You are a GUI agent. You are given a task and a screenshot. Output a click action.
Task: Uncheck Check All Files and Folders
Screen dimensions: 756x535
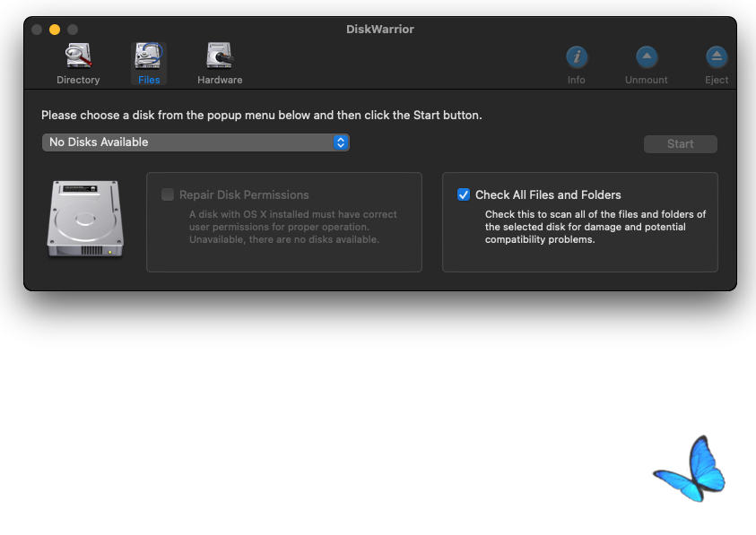[x=464, y=194]
